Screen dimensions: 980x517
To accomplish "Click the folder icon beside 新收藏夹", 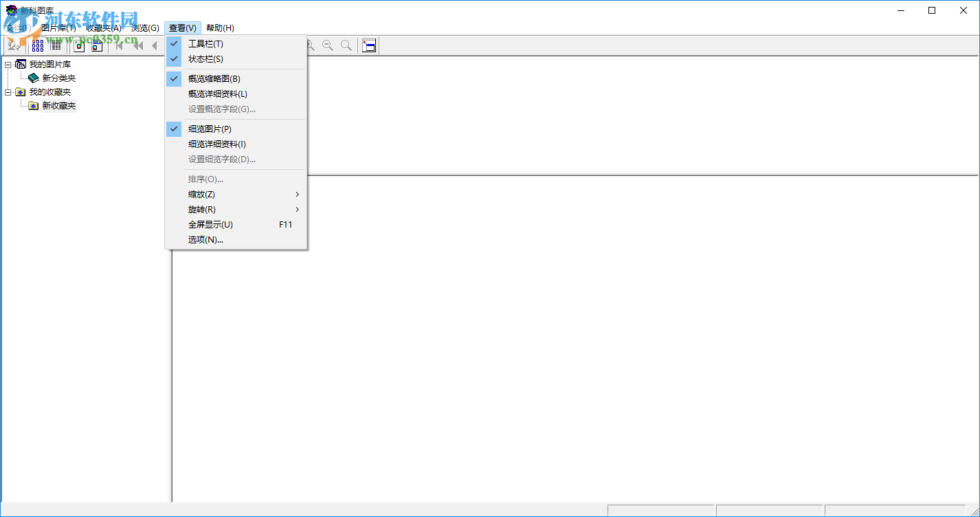I will [34, 106].
